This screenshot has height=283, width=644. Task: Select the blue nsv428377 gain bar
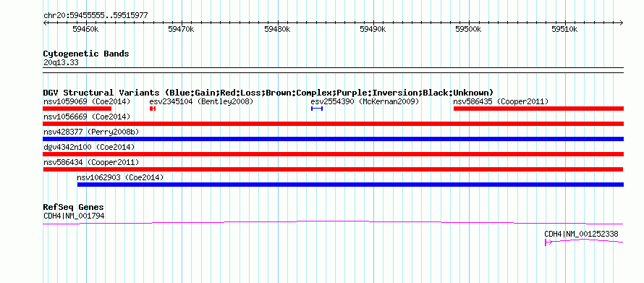(x=334, y=139)
